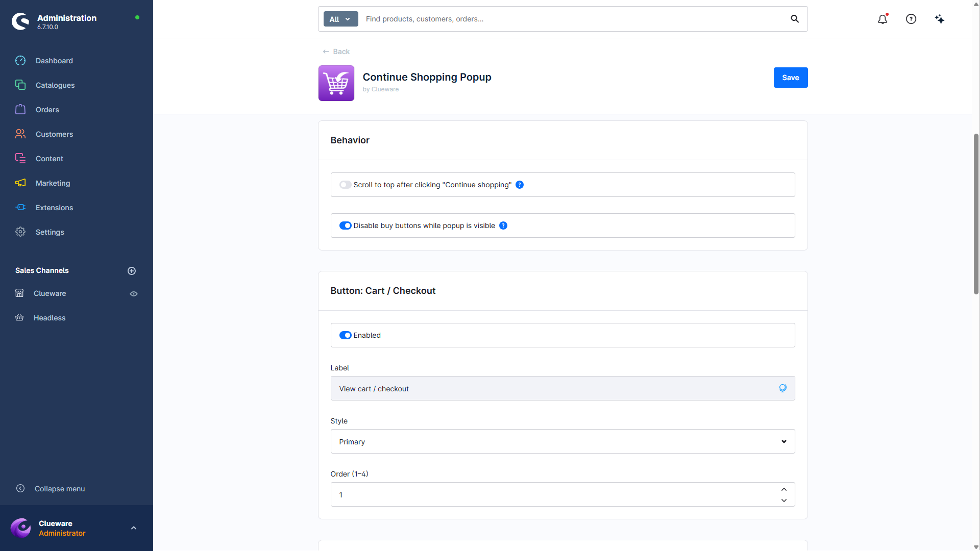This screenshot has width=980, height=551.
Task: Open the help center icon
Action: coord(911,19)
